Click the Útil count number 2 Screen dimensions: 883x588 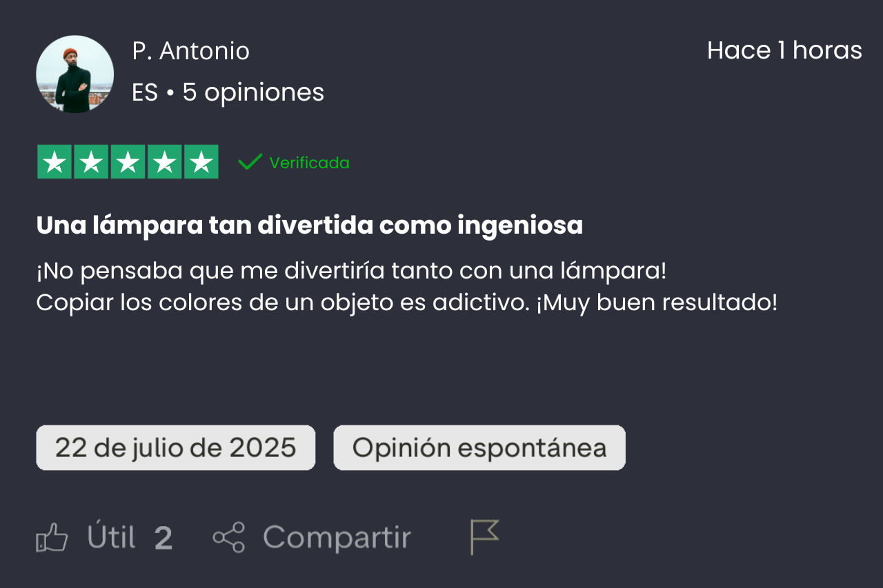coord(163,538)
